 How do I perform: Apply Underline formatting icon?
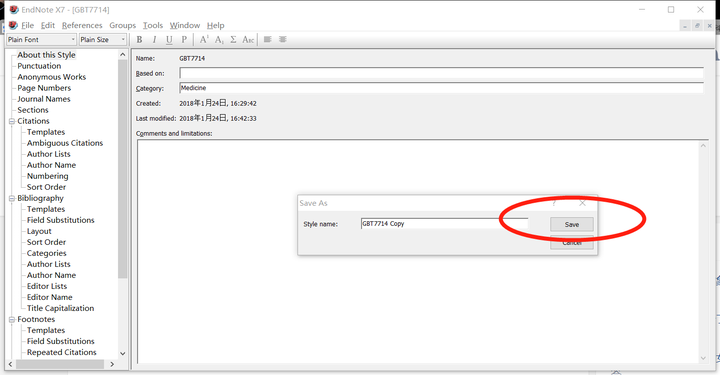169,40
